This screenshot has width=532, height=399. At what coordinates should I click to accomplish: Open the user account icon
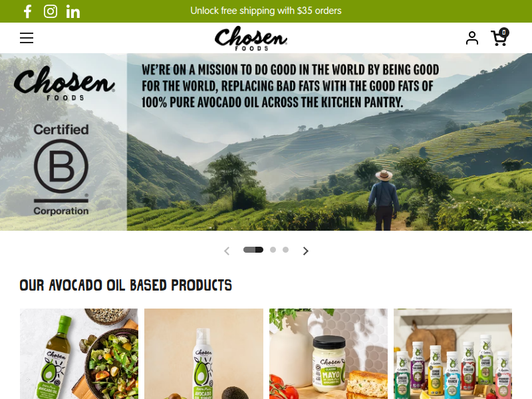pyautogui.click(x=472, y=38)
